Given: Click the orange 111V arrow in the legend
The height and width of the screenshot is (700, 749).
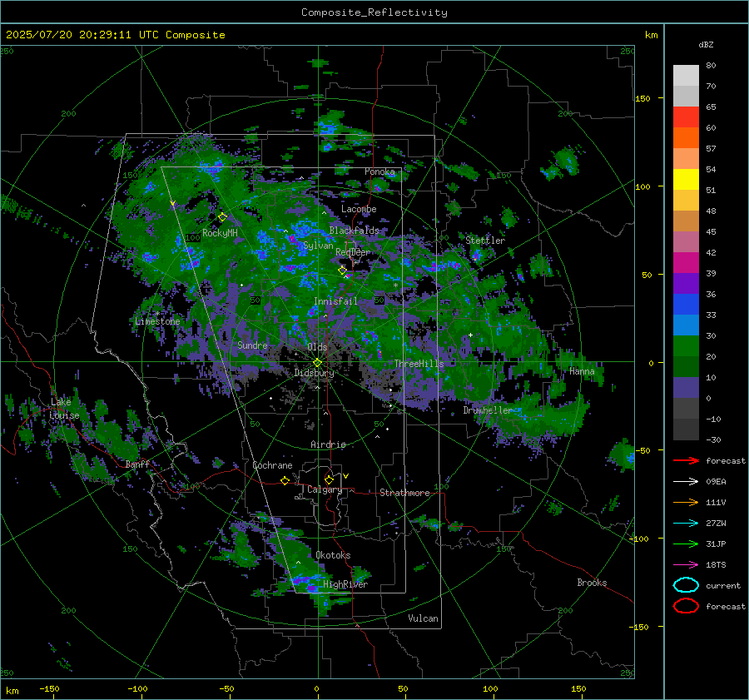Looking at the screenshot, I should 686,502.
